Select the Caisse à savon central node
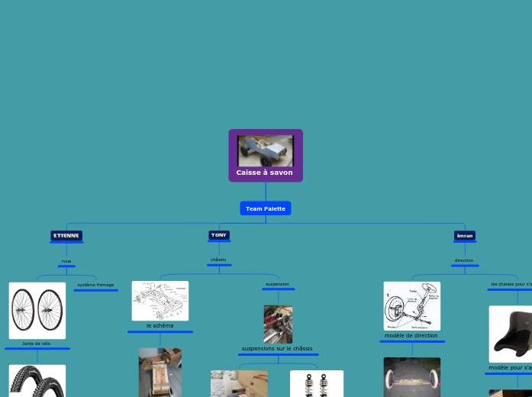The image size is (532, 397). 266,156
